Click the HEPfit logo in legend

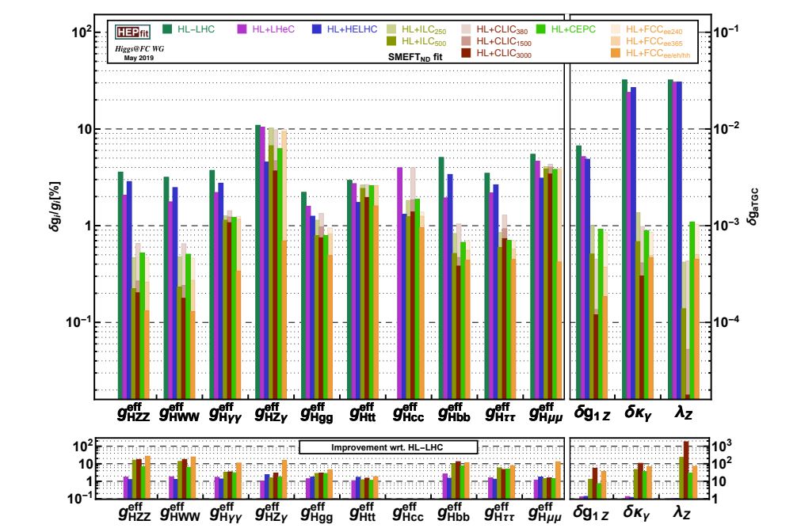(x=132, y=32)
